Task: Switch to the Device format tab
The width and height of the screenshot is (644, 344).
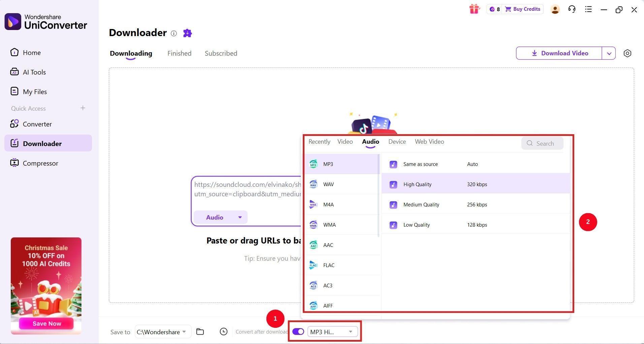Action: pos(397,142)
